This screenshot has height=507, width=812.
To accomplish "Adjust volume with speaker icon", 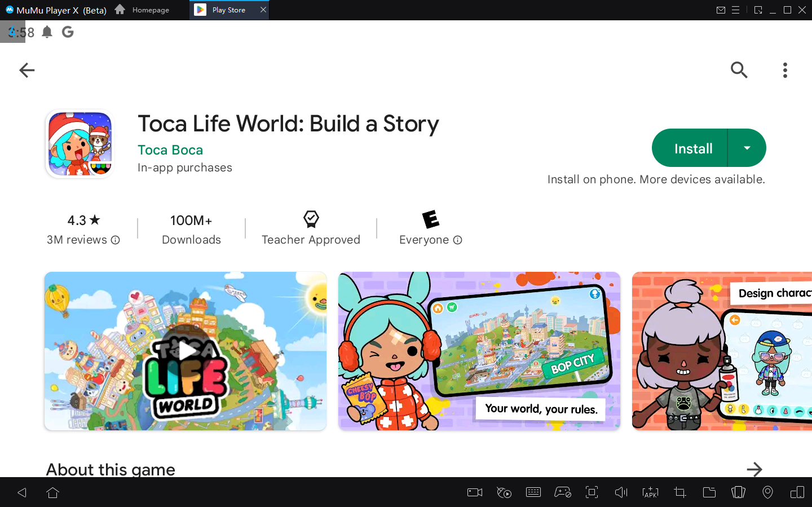I will point(621,492).
